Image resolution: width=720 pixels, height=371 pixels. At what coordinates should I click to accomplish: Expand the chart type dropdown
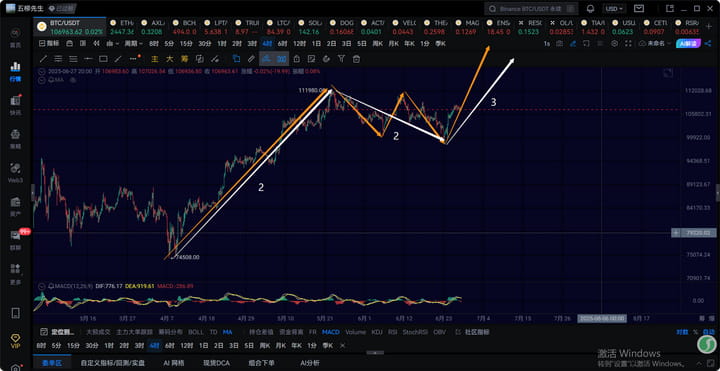pos(112,44)
